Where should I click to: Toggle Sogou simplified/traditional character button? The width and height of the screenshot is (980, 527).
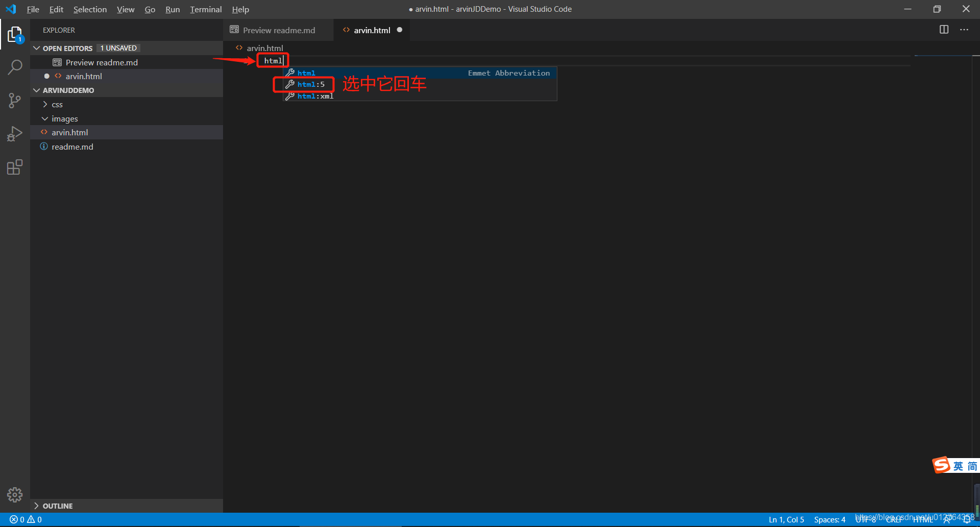pos(972,466)
